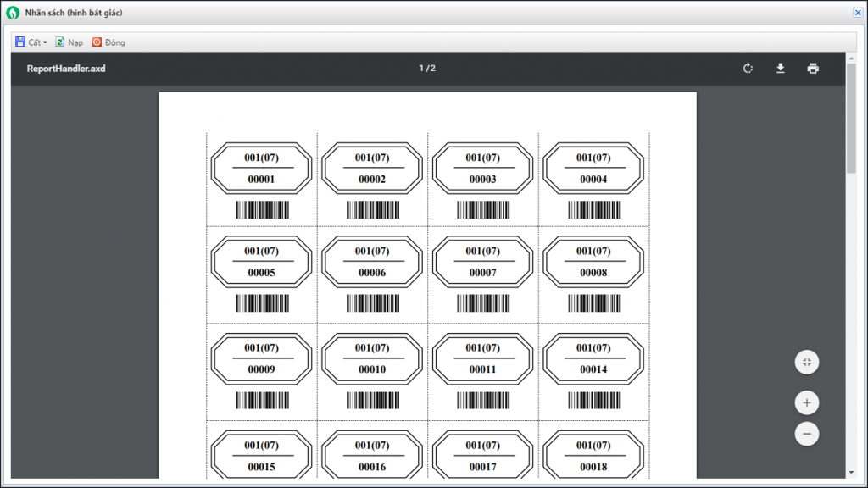Screen dimensions: 868x488
Task: Click the Đóng close button
Action: click(x=108, y=42)
